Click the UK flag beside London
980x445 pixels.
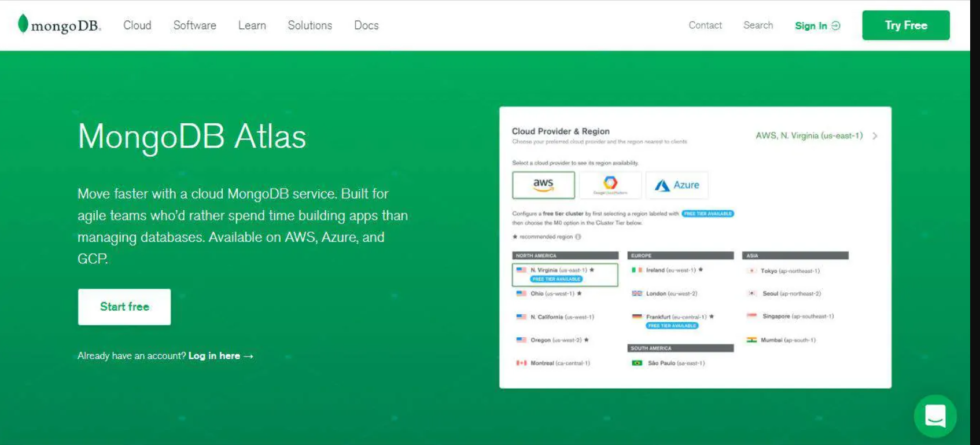coord(637,293)
